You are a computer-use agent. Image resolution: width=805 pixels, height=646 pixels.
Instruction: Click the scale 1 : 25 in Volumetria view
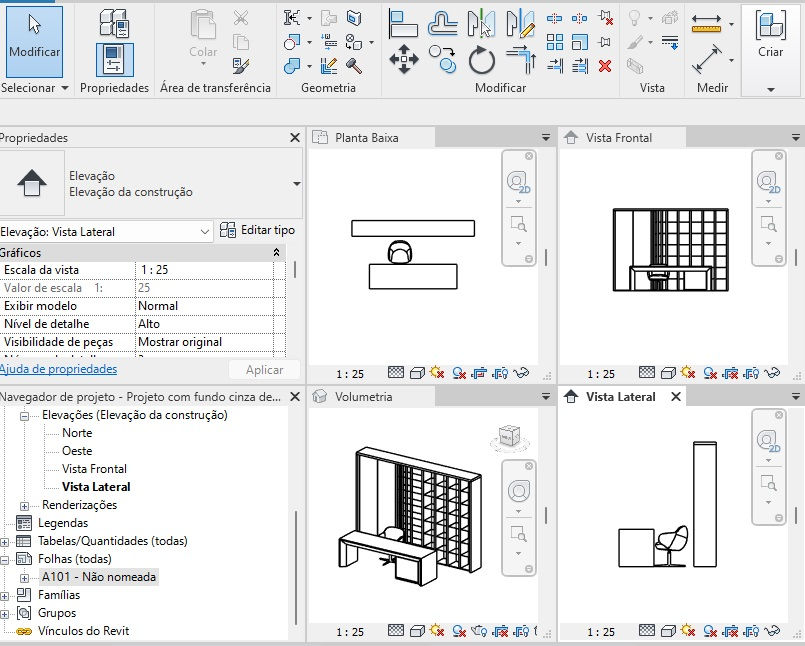click(350, 632)
